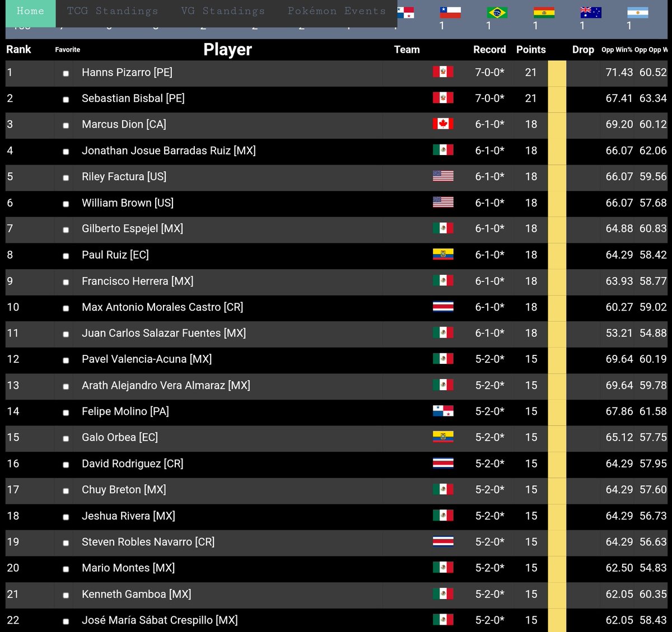Image resolution: width=672 pixels, height=632 pixels.
Task: Click the 7-0-0* record of Sebastian Bisbal
Action: [x=489, y=98]
